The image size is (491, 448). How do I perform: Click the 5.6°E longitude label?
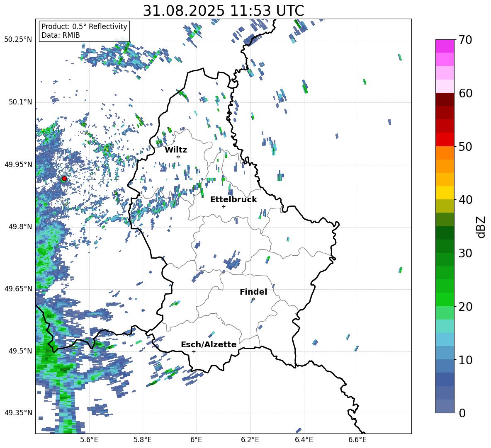click(x=89, y=440)
